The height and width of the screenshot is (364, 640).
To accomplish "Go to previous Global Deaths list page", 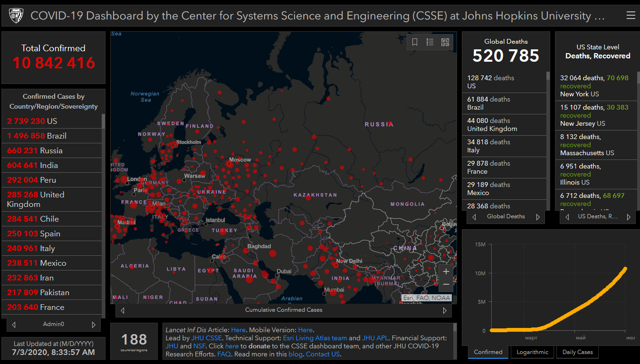I will (x=474, y=217).
